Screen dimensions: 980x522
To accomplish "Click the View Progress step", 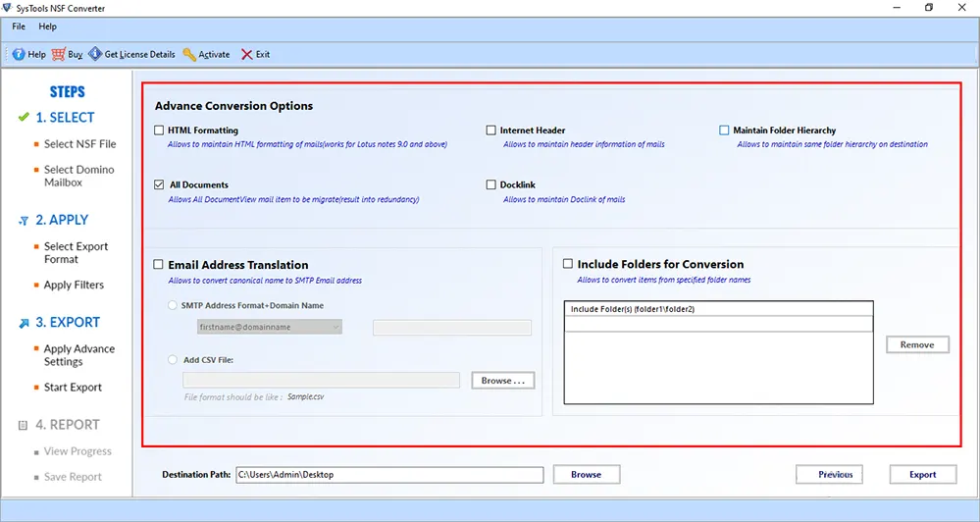I will [77, 451].
